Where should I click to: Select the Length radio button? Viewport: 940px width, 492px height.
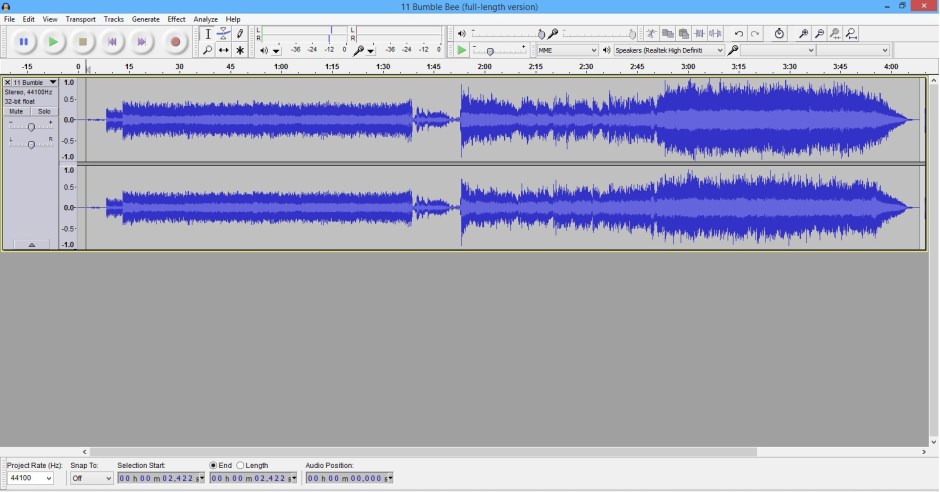click(241, 465)
